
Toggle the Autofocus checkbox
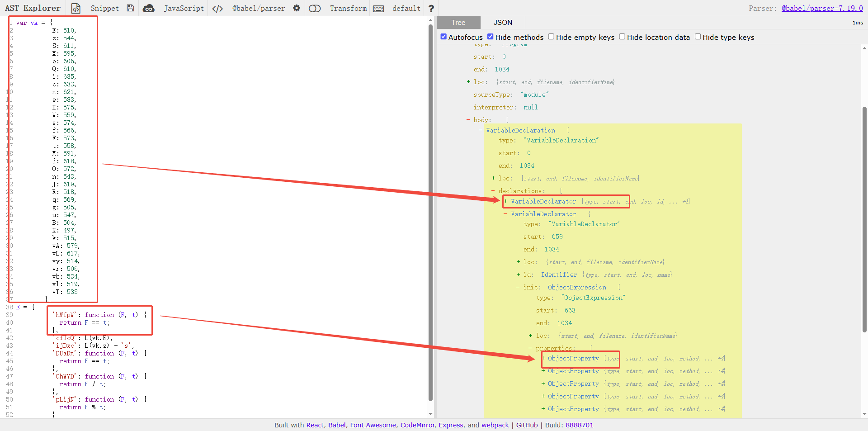pyautogui.click(x=443, y=37)
